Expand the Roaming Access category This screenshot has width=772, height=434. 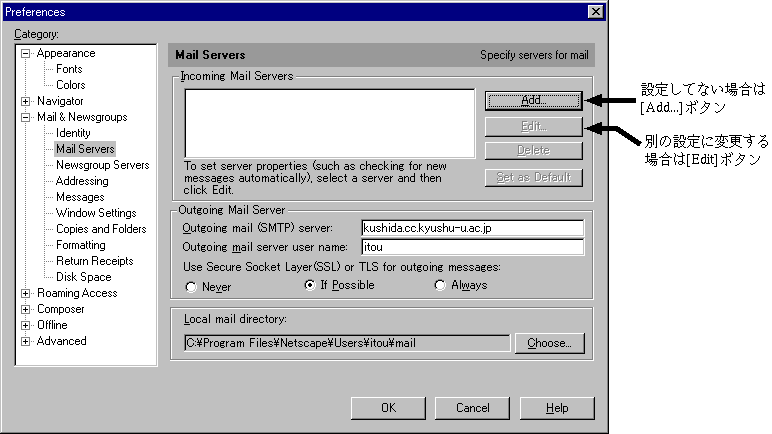tap(26, 293)
